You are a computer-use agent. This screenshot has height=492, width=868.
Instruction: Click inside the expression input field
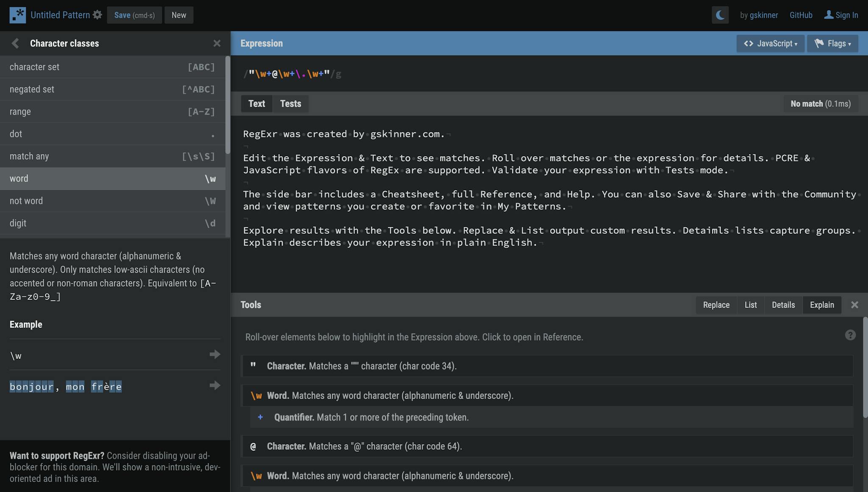[381, 73]
